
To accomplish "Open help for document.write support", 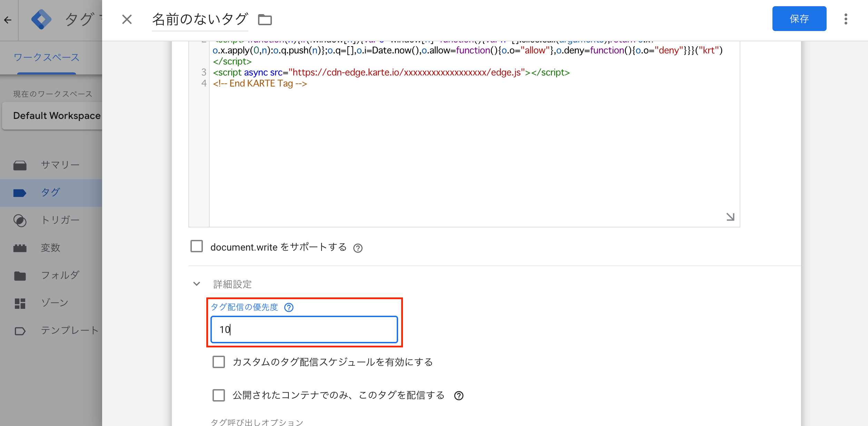I will pos(358,248).
